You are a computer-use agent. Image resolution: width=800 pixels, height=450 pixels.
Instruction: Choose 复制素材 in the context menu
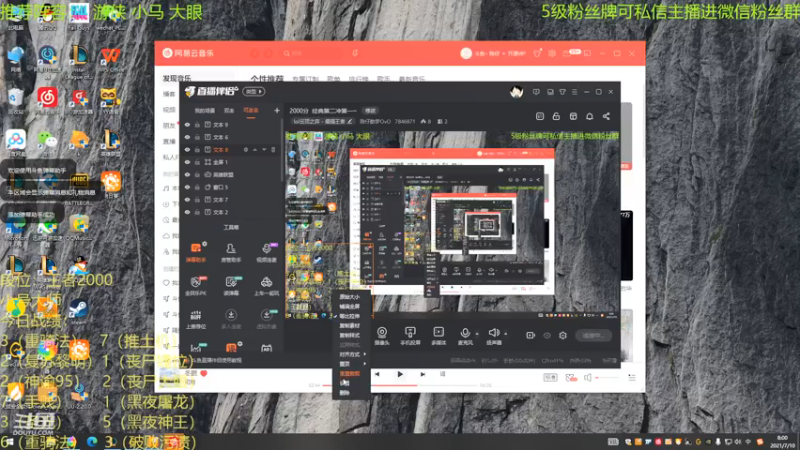coord(351,326)
